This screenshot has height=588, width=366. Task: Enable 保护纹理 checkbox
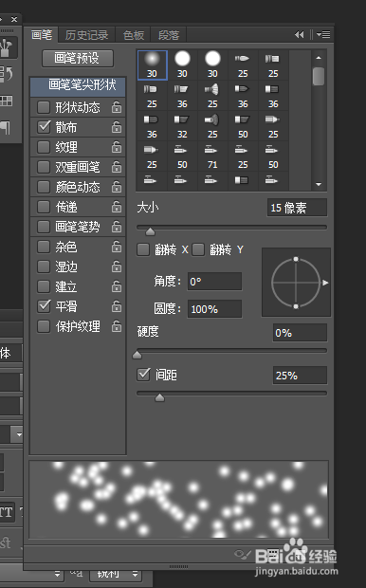point(44,326)
